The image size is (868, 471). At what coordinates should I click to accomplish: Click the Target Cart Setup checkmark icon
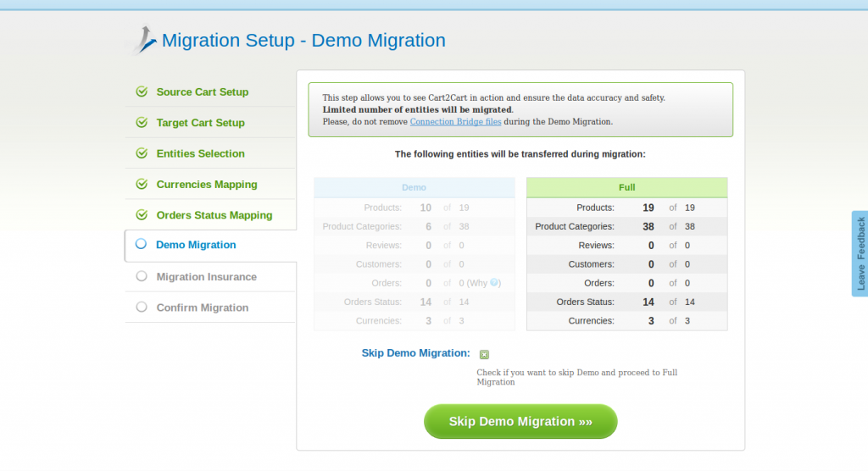(x=142, y=123)
